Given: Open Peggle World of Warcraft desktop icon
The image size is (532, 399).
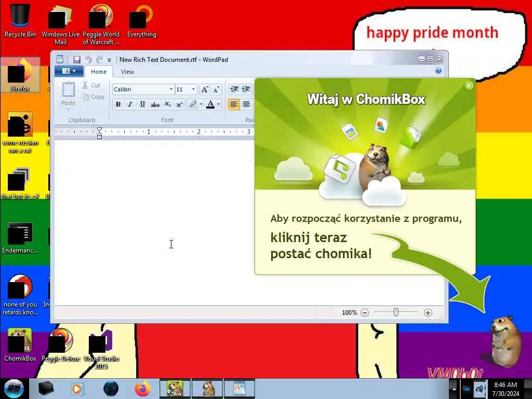Looking at the screenshot, I should 101,24.
